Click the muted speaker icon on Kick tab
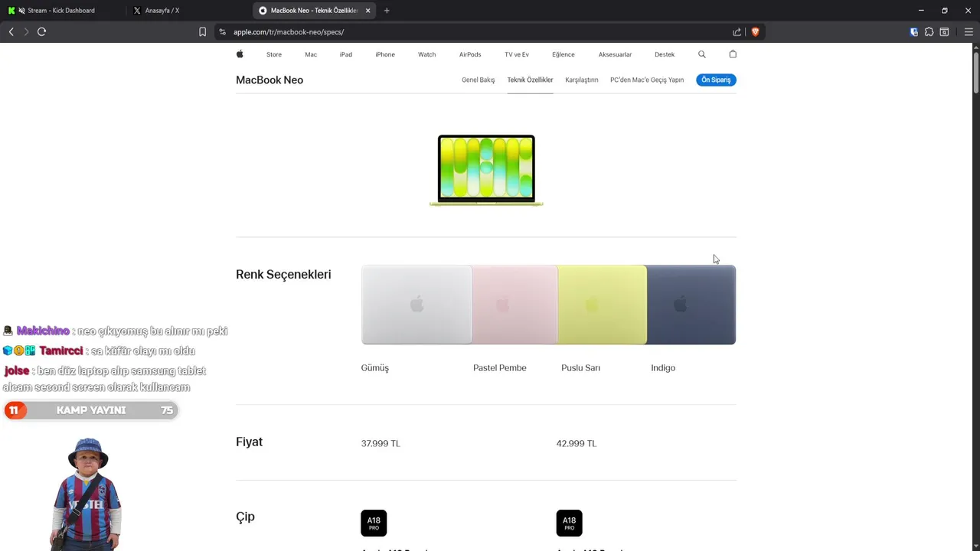This screenshot has height=551, width=980. (x=21, y=11)
